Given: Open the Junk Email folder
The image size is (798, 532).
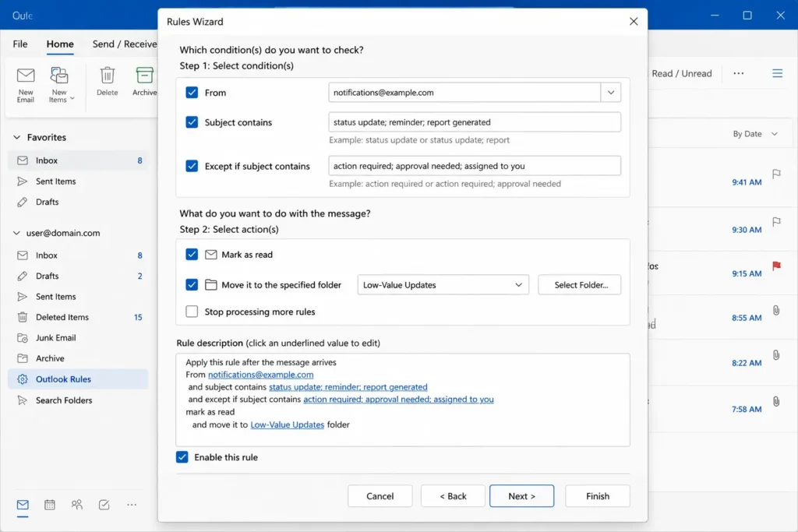Looking at the screenshot, I should click(79, 338).
